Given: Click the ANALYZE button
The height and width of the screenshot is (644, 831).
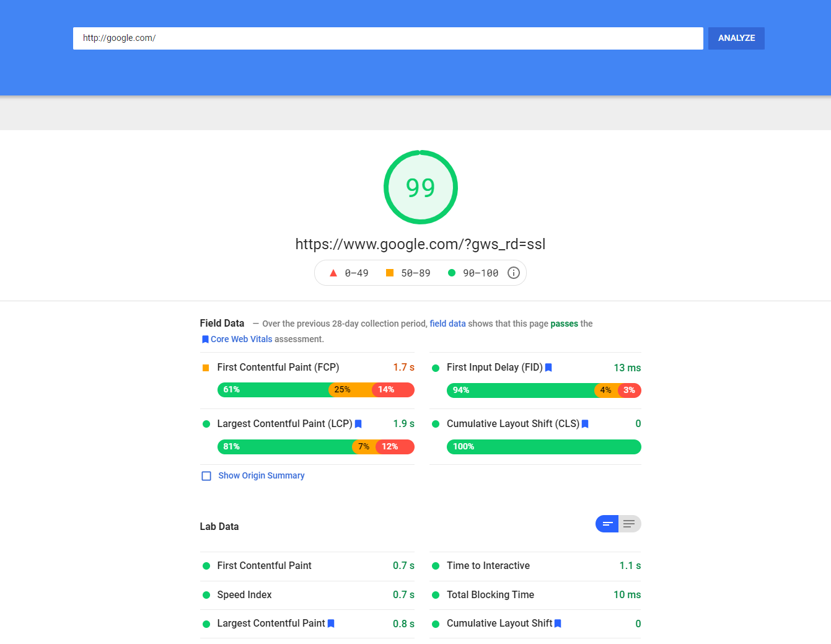Looking at the screenshot, I should [x=736, y=38].
